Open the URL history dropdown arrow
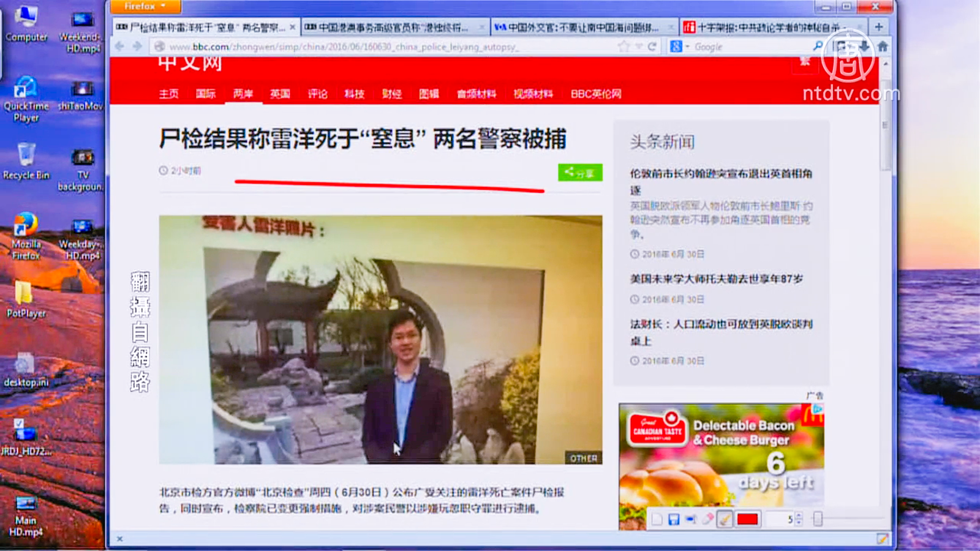Image resolution: width=980 pixels, height=551 pixels. [x=639, y=47]
